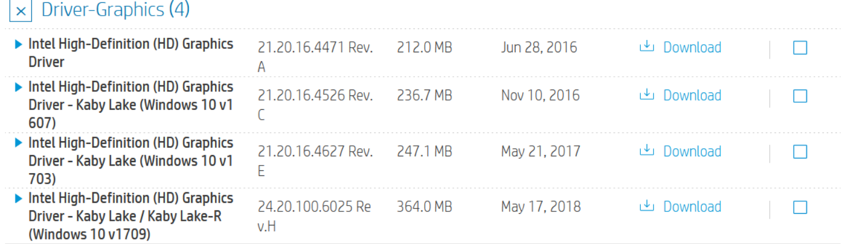This screenshot has width=868, height=244.
Task: Click Kaby Lake (Windows 10 v1607) driver title
Action: [x=131, y=105]
